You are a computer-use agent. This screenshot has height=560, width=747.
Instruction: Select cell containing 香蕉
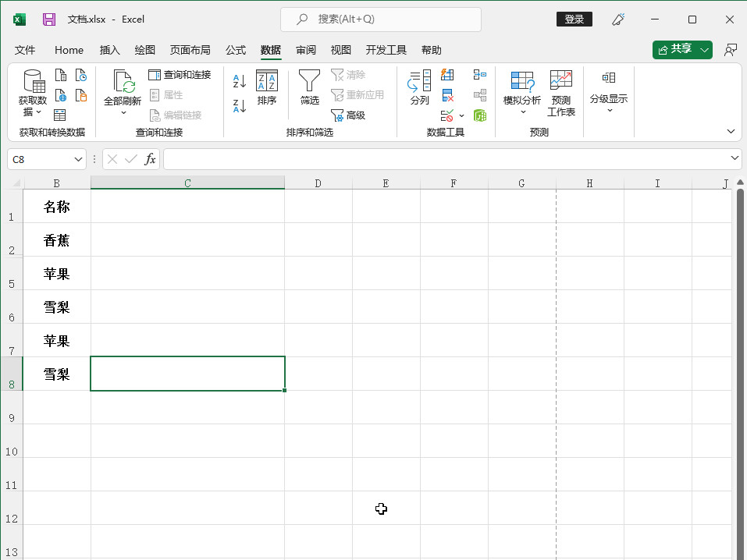point(57,239)
